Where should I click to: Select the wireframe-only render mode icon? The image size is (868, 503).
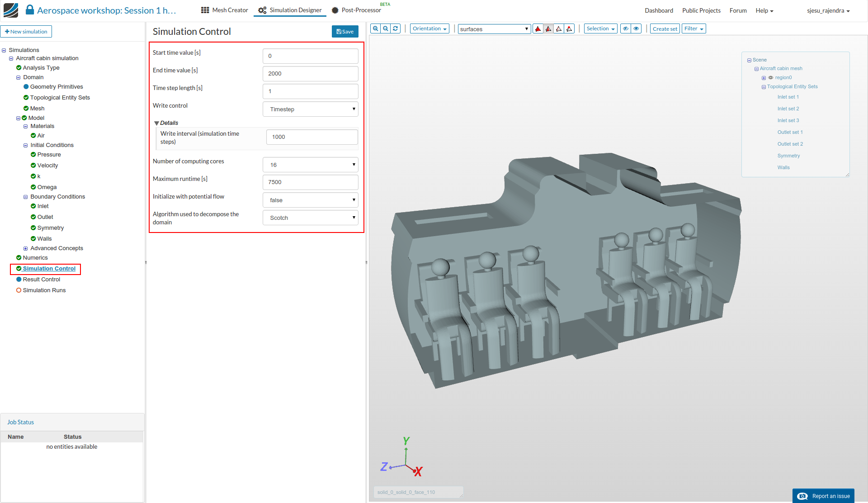[559, 29]
